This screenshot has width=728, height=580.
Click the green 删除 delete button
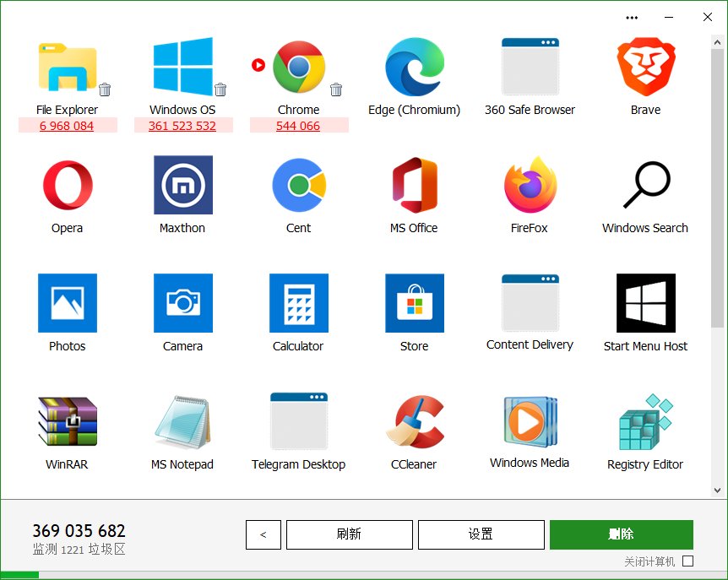point(622,534)
